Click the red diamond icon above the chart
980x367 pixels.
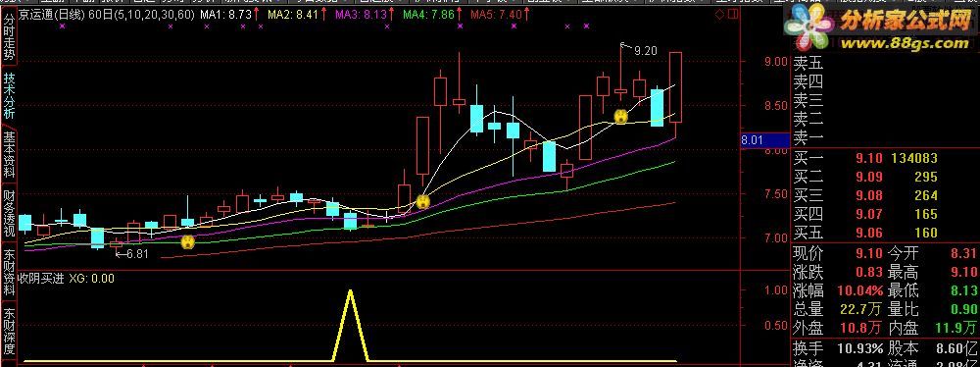pyautogui.click(x=718, y=13)
